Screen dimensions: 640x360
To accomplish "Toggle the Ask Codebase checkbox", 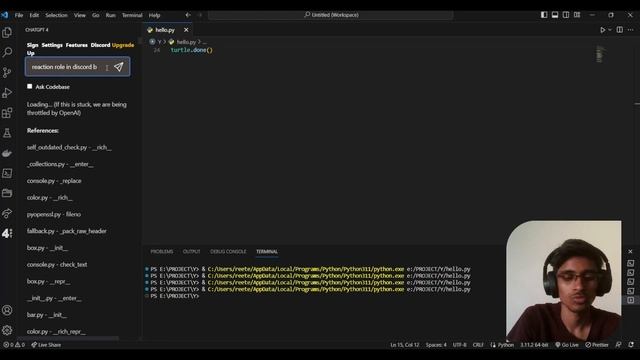I will click(29, 87).
